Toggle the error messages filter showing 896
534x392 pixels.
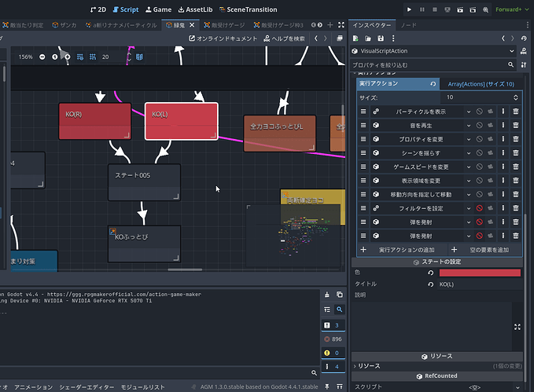pyautogui.click(x=333, y=339)
